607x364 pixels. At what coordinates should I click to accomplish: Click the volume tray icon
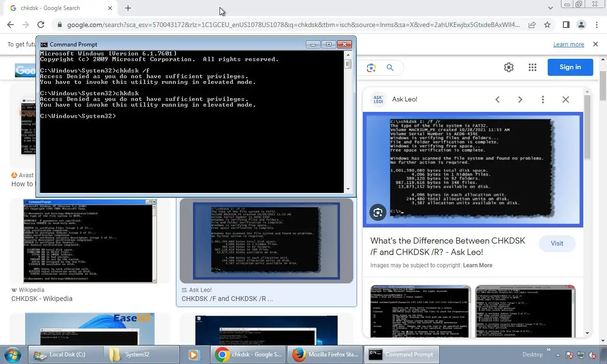592,355
